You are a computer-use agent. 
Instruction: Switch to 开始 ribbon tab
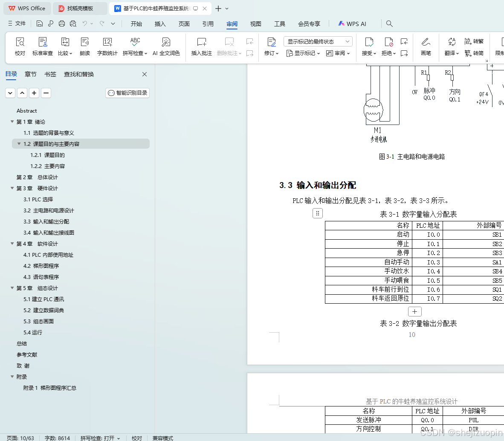[136, 24]
